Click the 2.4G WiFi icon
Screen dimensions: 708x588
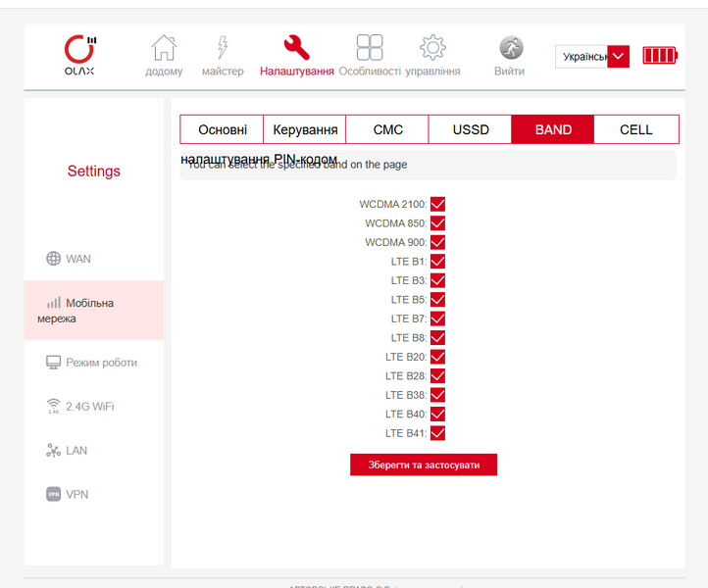tap(53, 406)
